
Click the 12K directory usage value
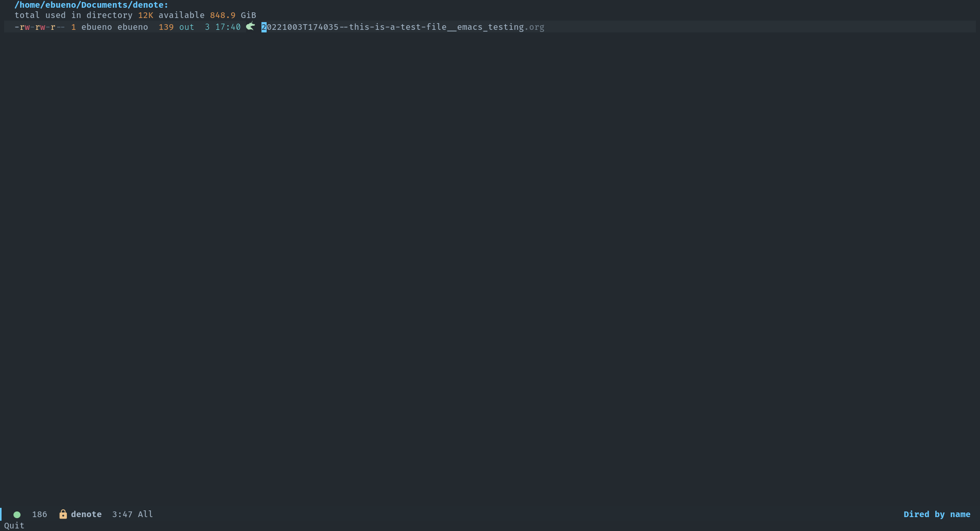click(145, 15)
